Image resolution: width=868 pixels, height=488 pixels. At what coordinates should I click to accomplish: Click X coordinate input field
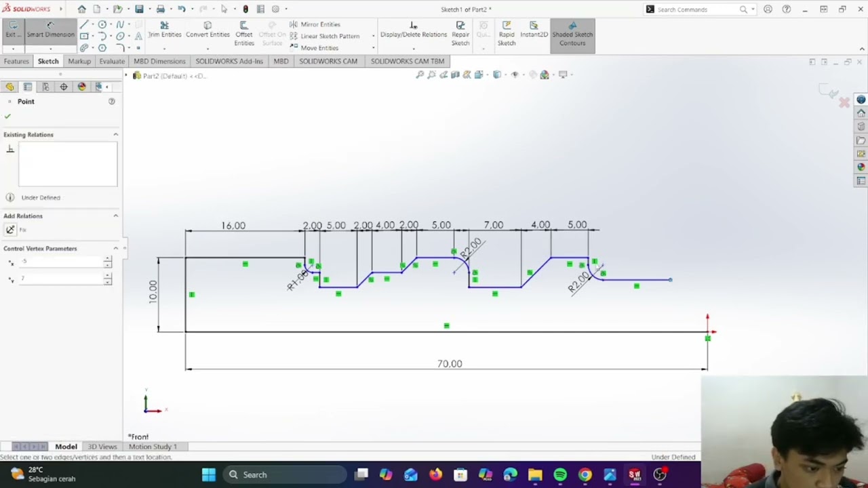pyautogui.click(x=62, y=262)
